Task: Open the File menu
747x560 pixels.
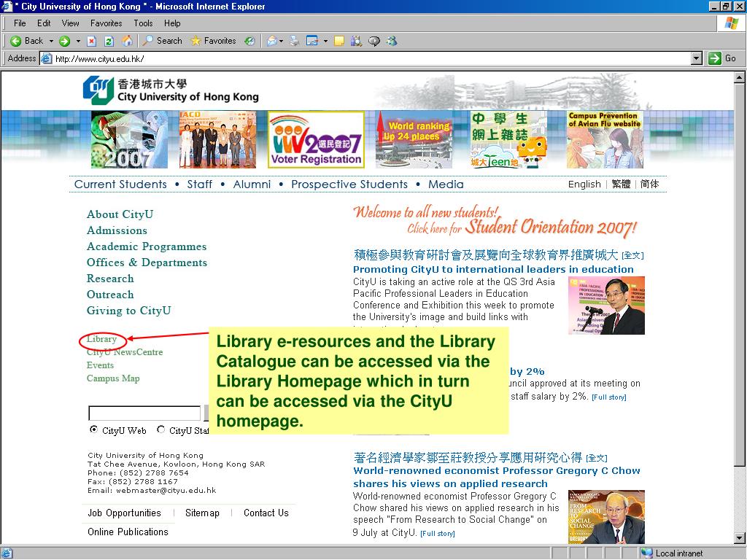Action: click(20, 23)
